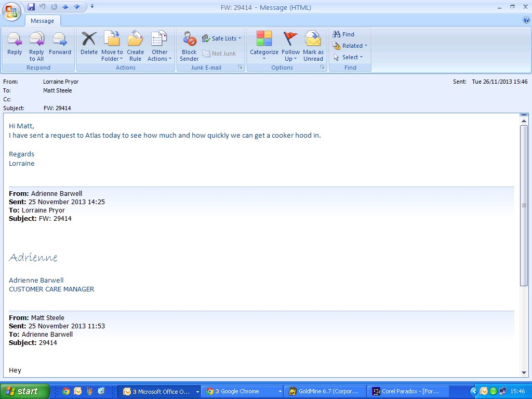Viewport: 532px width, 399px height.
Task: Click the Adrienne handwritten signature
Action: pyautogui.click(x=33, y=258)
